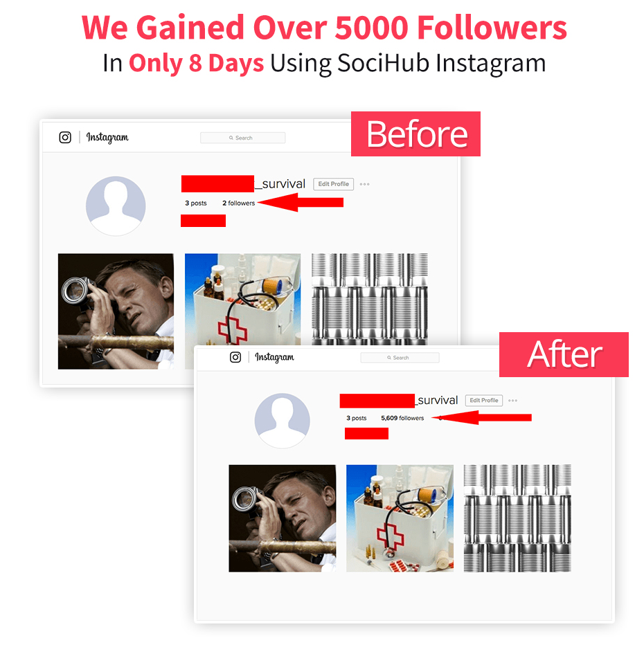Click the Instagram camera logo in After screenshot
Screen dimensions: 644x656
pos(235,357)
